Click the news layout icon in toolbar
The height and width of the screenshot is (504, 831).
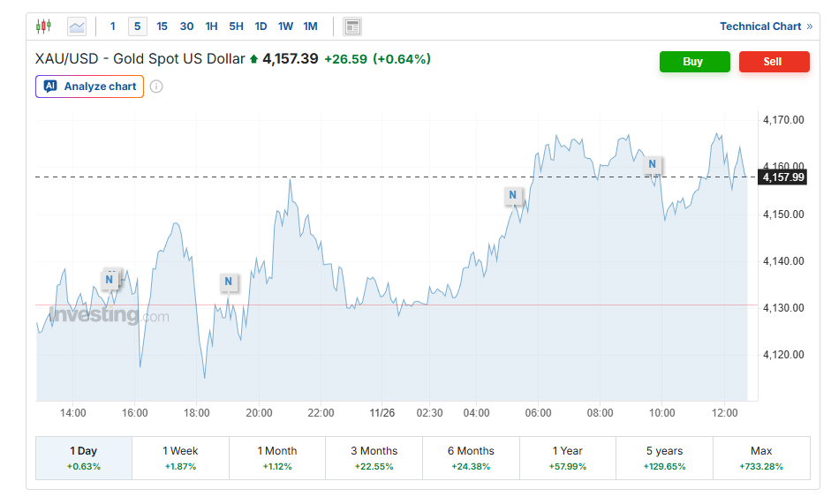pyautogui.click(x=352, y=26)
